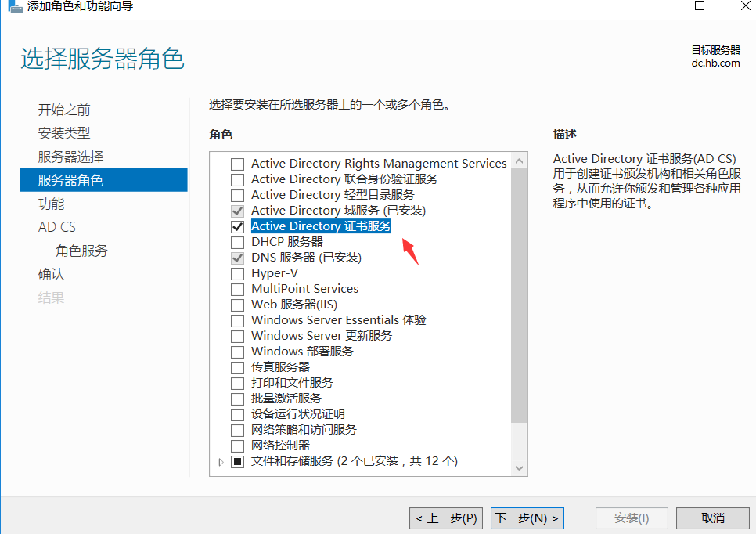Image resolution: width=756 pixels, height=534 pixels.
Task: Select the Windows Server 更新服务 role row
Action: point(322,336)
